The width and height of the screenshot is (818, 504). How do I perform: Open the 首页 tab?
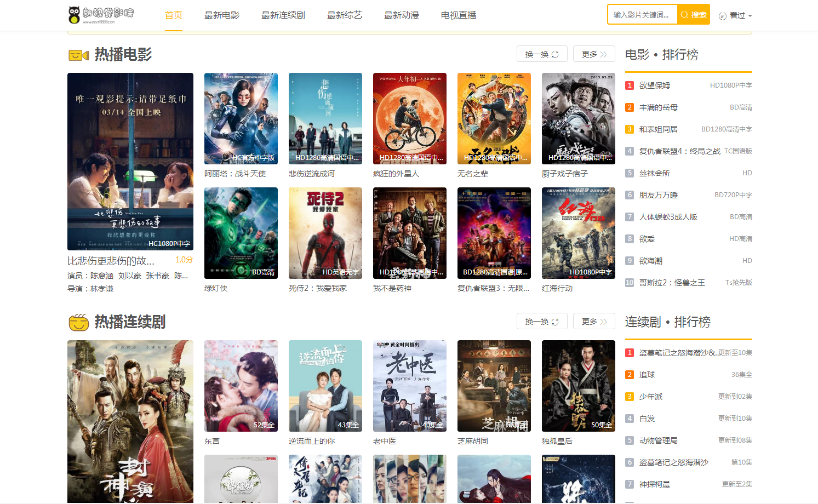(x=174, y=15)
